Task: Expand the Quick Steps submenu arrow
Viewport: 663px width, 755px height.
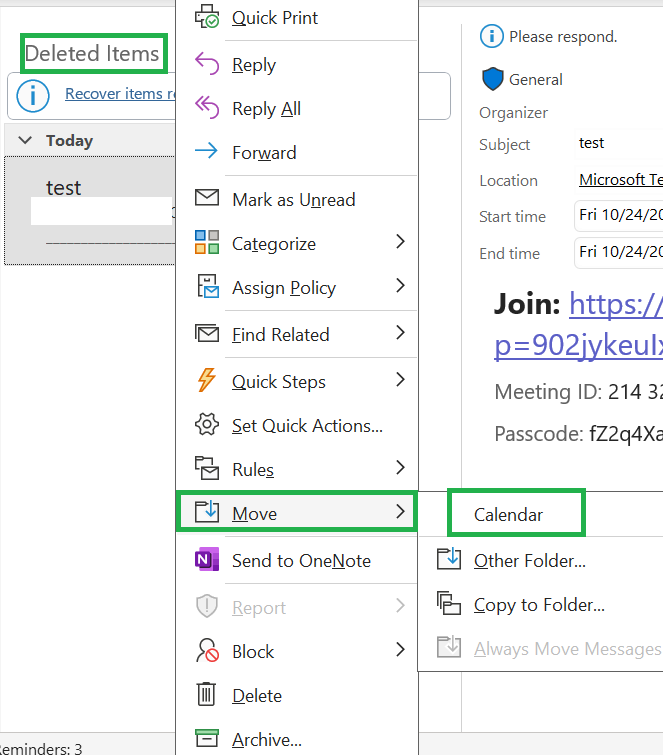Action: [400, 379]
